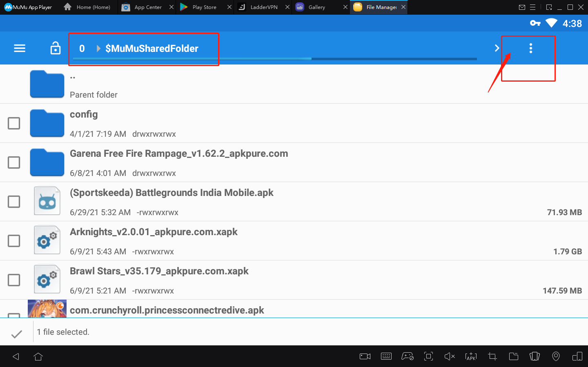Click the checkmark select-all icon in bottom bar
Image resolution: width=588 pixels, height=367 pixels.
click(17, 334)
